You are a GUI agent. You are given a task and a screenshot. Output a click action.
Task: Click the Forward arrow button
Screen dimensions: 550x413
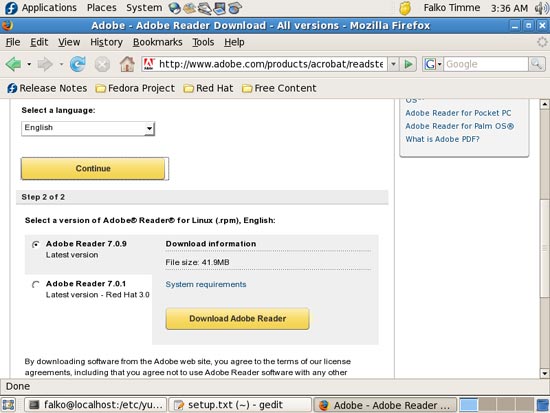pos(45,64)
